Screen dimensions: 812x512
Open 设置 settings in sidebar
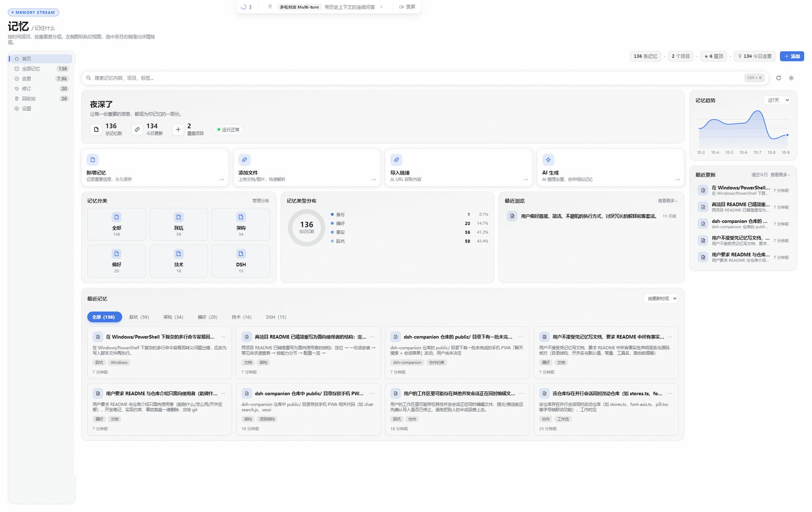pyautogui.click(x=41, y=109)
